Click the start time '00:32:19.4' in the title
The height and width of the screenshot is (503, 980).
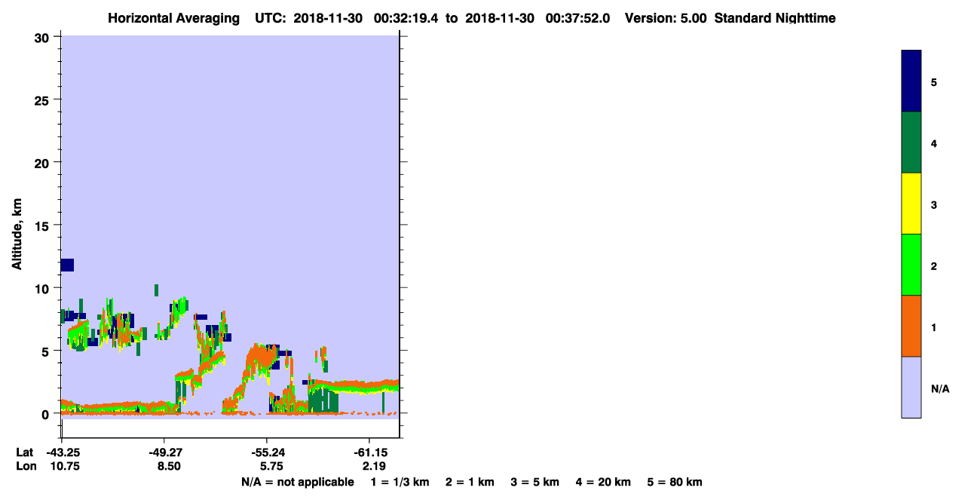[x=406, y=18]
